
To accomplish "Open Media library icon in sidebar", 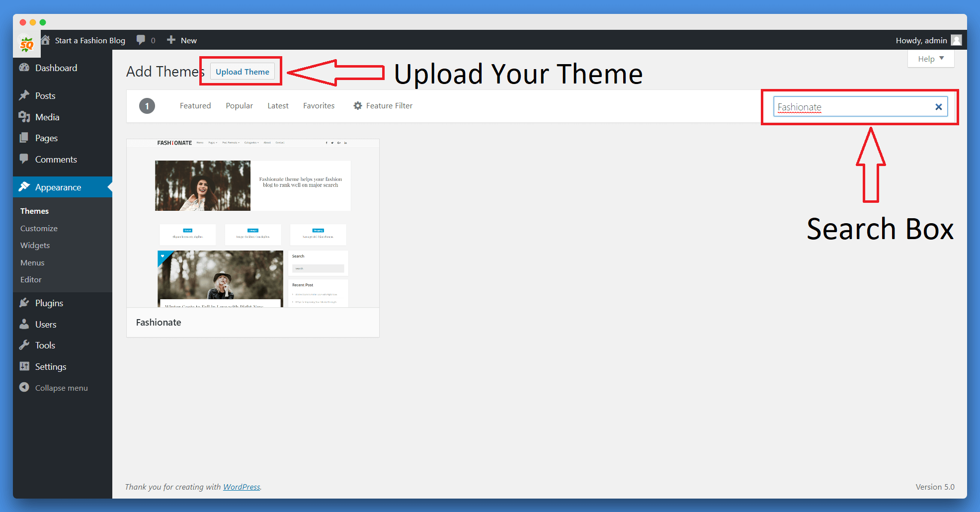I will 24,117.
